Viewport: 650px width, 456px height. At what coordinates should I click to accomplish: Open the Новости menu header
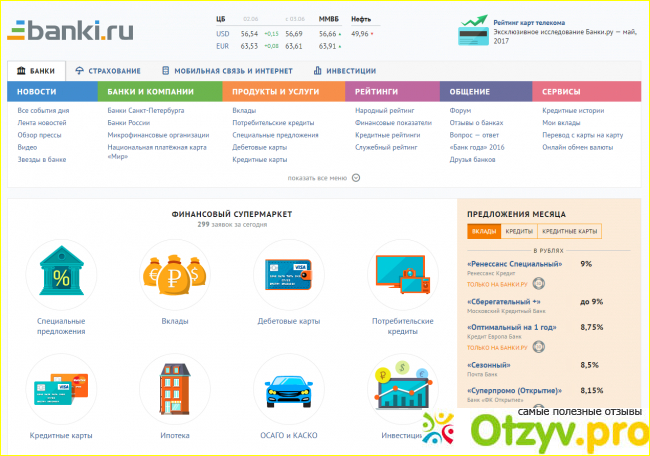(37, 92)
